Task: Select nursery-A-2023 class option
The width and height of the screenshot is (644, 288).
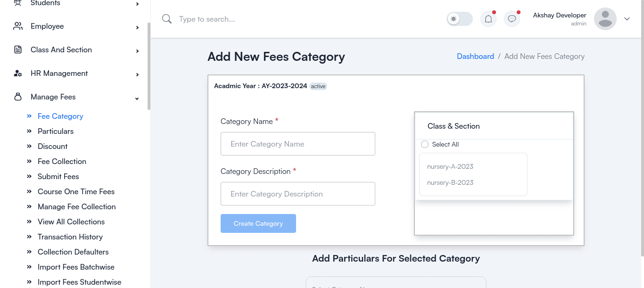Action: tap(450, 166)
